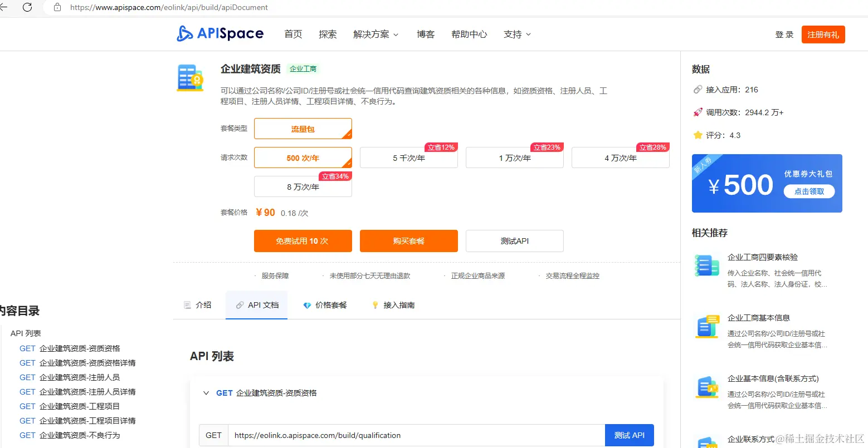Go back with the browser arrow
Image resolution: width=868 pixels, height=448 pixels.
(x=3, y=7)
